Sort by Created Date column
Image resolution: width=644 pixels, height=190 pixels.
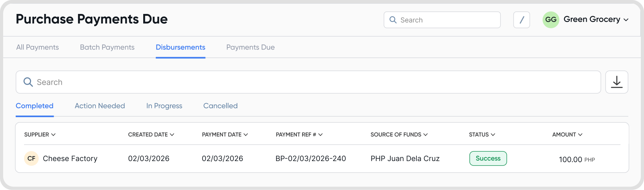pos(151,135)
